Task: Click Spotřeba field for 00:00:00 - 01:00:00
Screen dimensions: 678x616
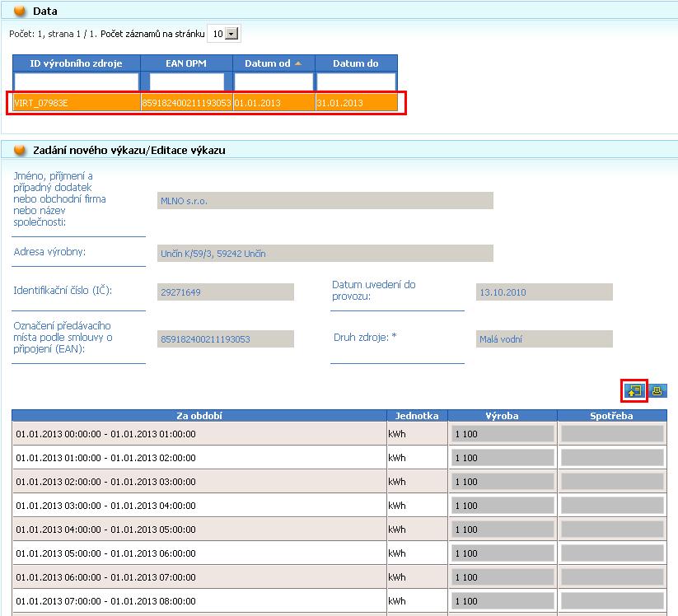Action: coord(612,434)
